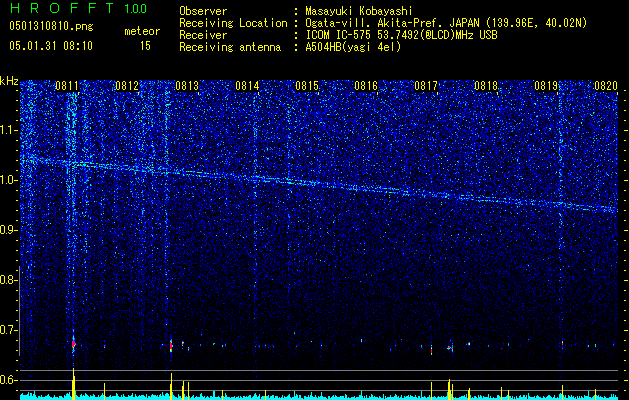Click the 1.0 kHz axis label
This screenshot has height=400, width=629.
pyautogui.click(x=8, y=180)
